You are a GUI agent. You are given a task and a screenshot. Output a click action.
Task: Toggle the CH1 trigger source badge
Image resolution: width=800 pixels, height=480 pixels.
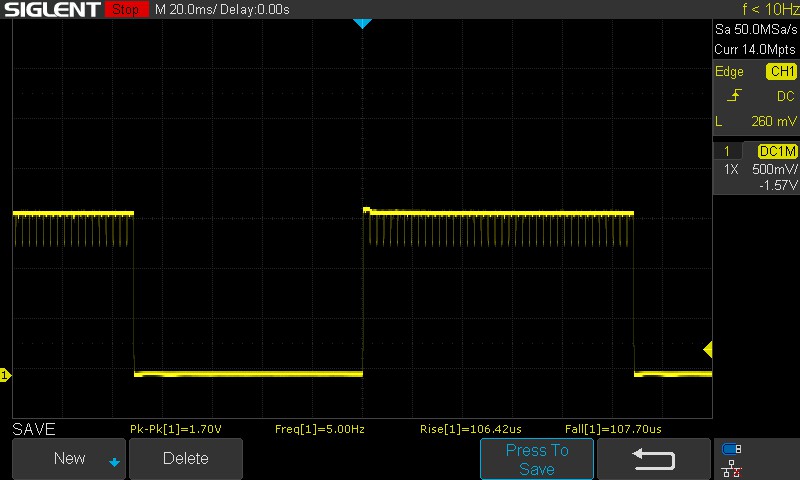[781, 72]
